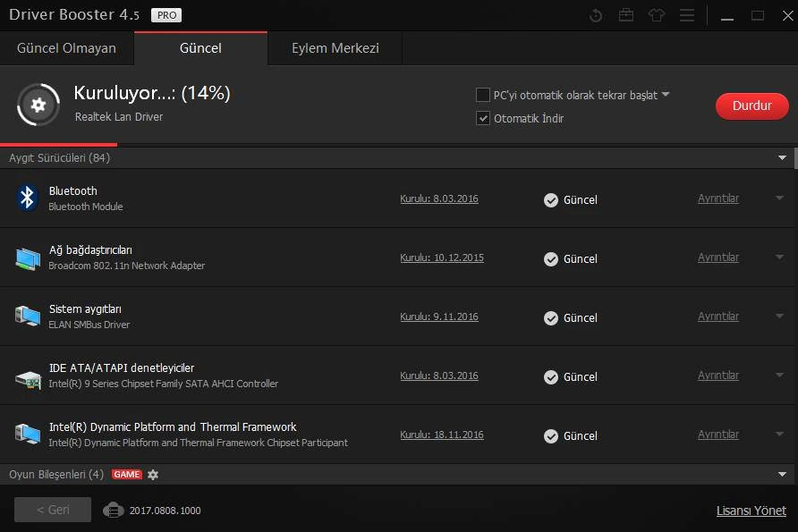Image resolution: width=798 pixels, height=532 pixels.
Task: Open Ayrıntılar link for SATA AHCI Controller
Action: point(718,376)
